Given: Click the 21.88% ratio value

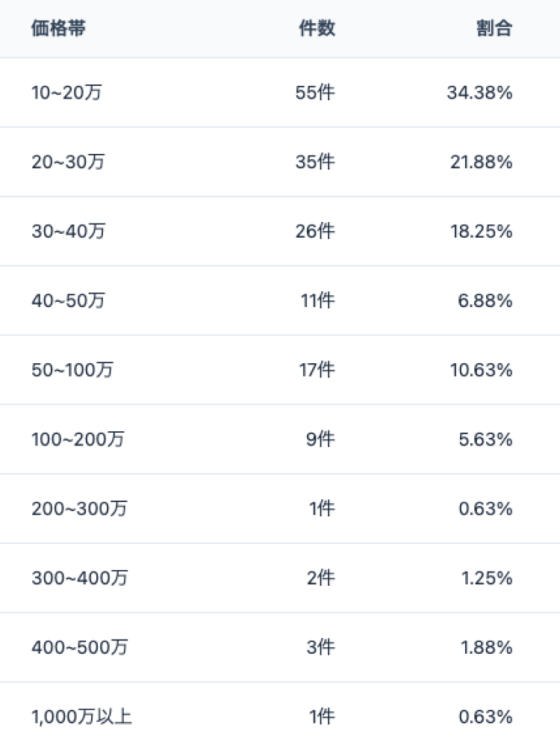Looking at the screenshot, I should 481,162.
